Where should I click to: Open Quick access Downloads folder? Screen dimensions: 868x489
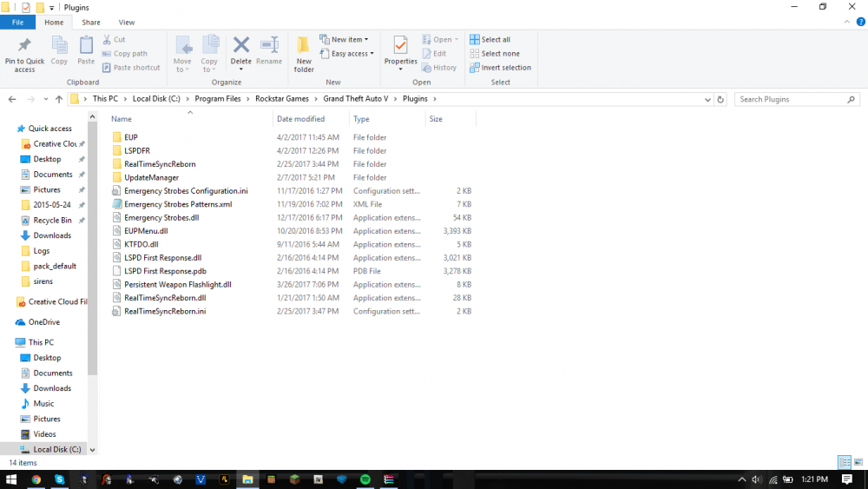click(x=52, y=235)
